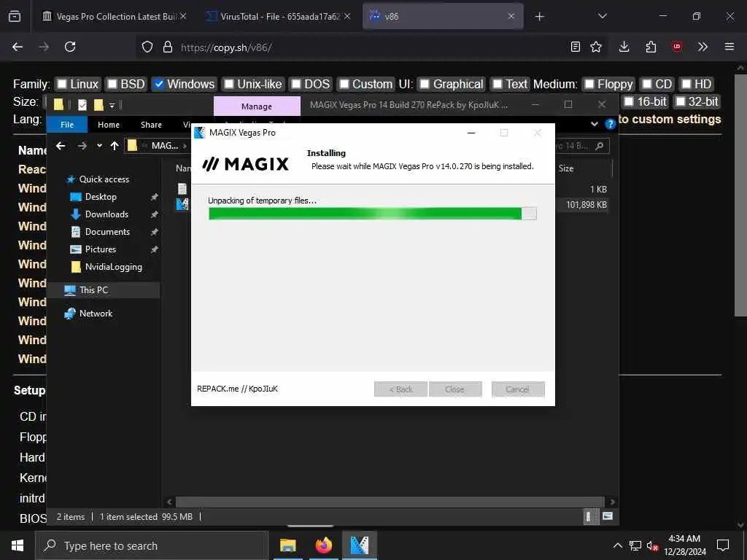The height and width of the screenshot is (560, 747).
Task: Switch Explorer to large thumbnails view icon
Action: coord(608,517)
